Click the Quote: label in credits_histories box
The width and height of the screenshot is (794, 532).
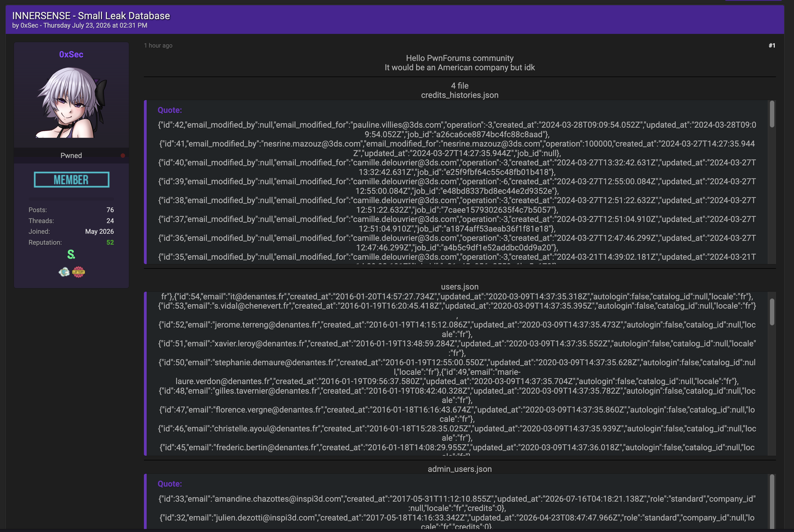(x=170, y=110)
